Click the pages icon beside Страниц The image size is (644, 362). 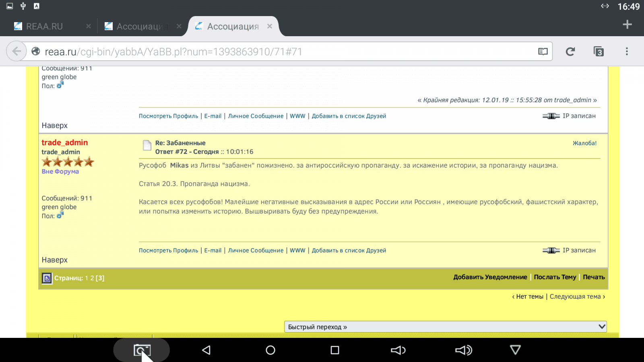(x=47, y=278)
